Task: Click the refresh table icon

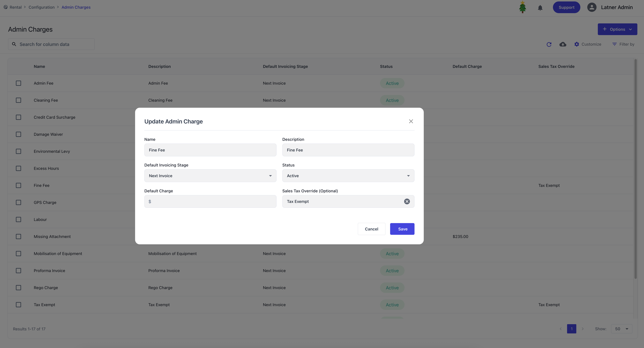Action: [x=549, y=44]
